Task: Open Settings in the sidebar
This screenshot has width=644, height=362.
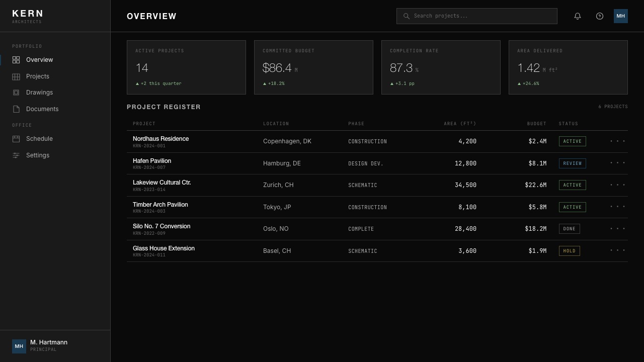Action: coord(55,155)
